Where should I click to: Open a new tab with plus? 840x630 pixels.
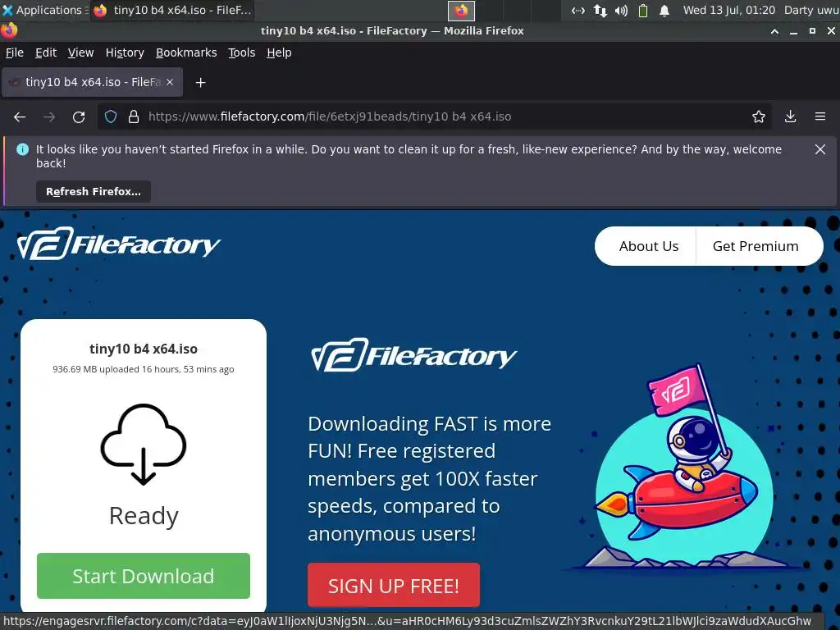200,83
